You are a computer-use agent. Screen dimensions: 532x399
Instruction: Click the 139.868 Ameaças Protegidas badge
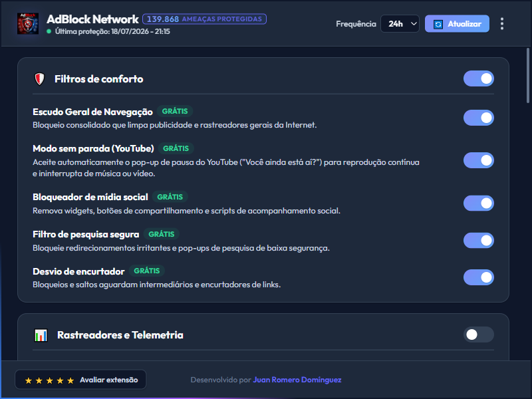(x=204, y=19)
